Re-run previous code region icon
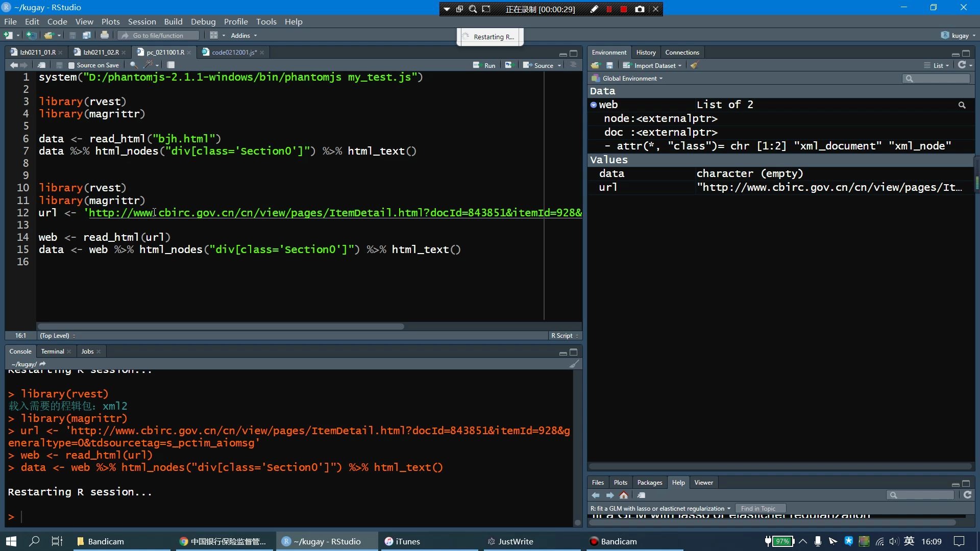This screenshot has width=980, height=551. tap(508, 65)
